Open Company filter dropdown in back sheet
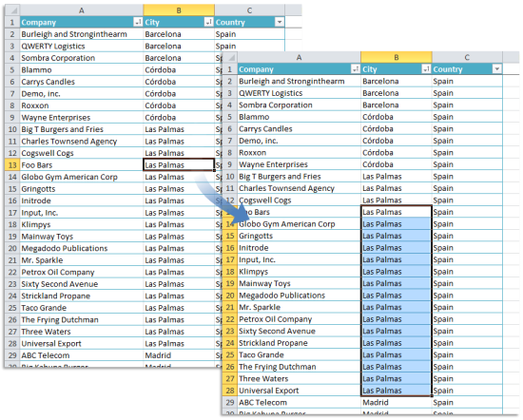 [x=138, y=23]
